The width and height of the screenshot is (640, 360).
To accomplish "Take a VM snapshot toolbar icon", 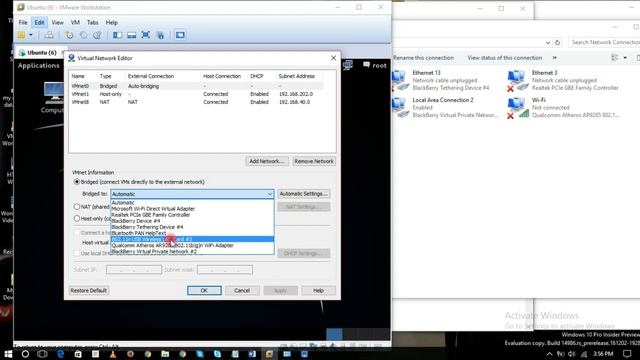I will (x=69, y=35).
